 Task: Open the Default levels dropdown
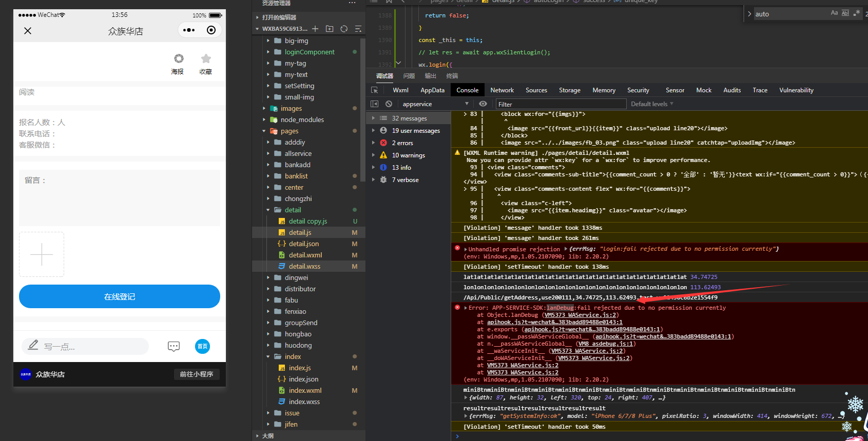652,104
